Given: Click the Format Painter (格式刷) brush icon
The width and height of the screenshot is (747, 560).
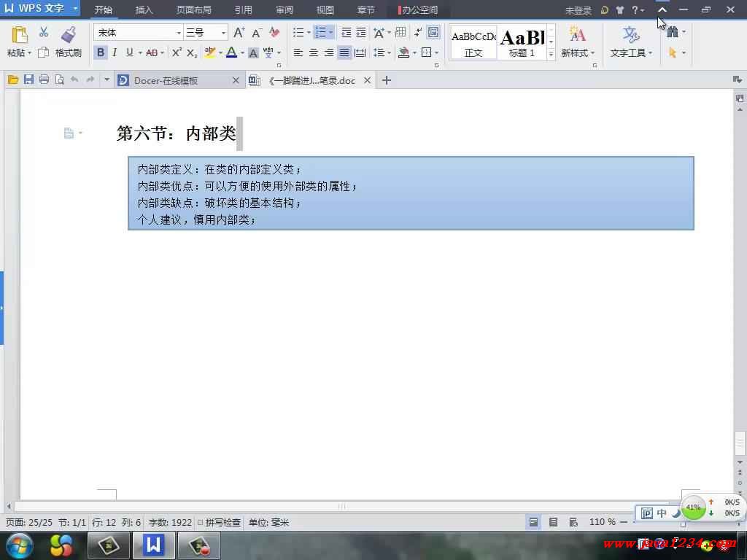Looking at the screenshot, I should coord(69,35).
